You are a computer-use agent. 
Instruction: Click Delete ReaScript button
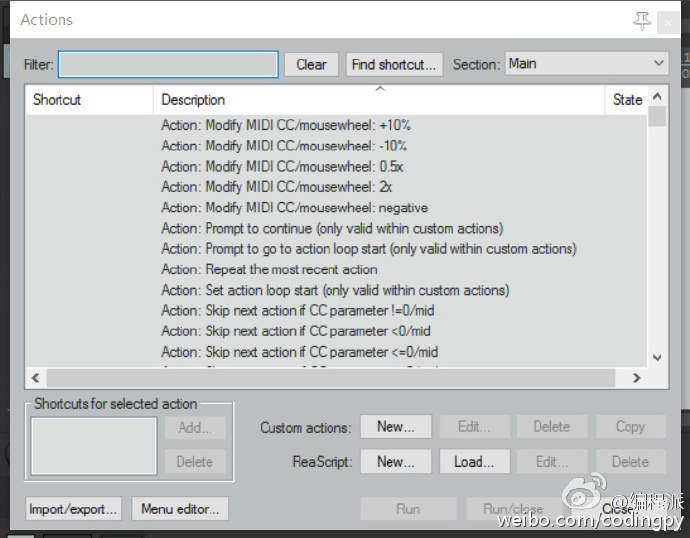pos(631,461)
